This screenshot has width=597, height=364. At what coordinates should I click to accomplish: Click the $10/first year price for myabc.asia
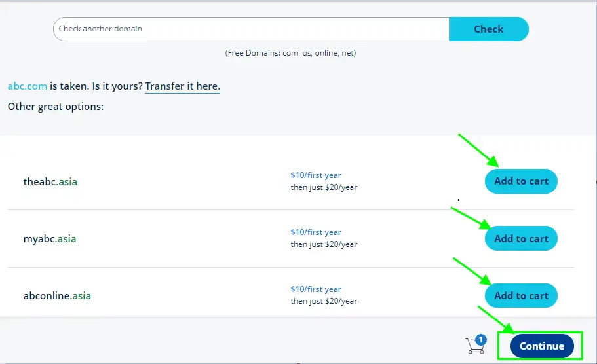pos(316,232)
